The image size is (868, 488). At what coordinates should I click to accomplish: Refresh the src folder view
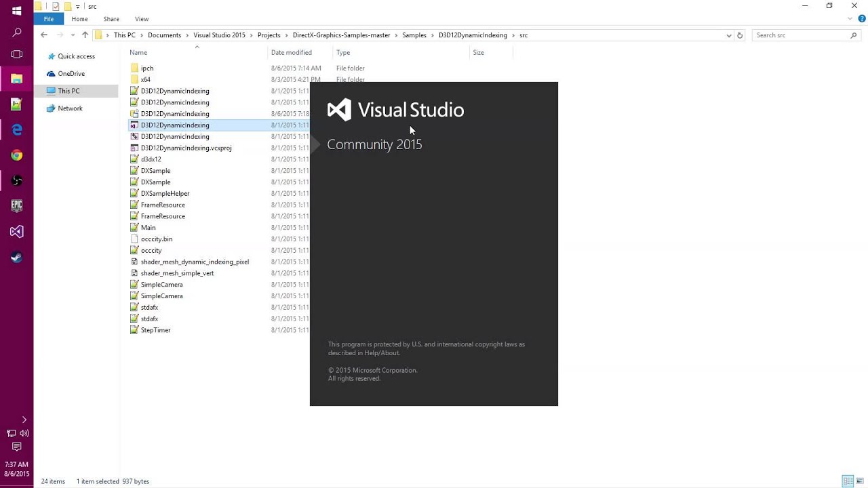(740, 35)
